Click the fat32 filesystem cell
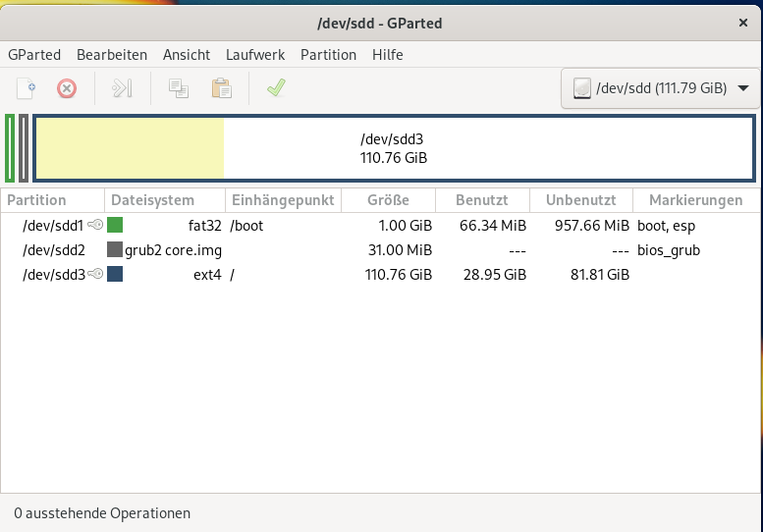This screenshot has height=532, width=763. pos(205,226)
